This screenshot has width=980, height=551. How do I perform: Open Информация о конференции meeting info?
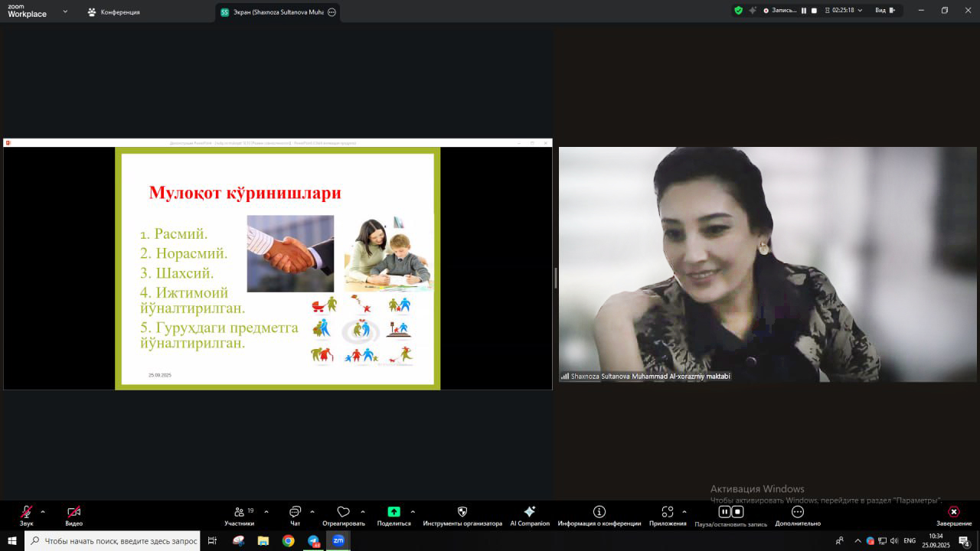tap(599, 513)
